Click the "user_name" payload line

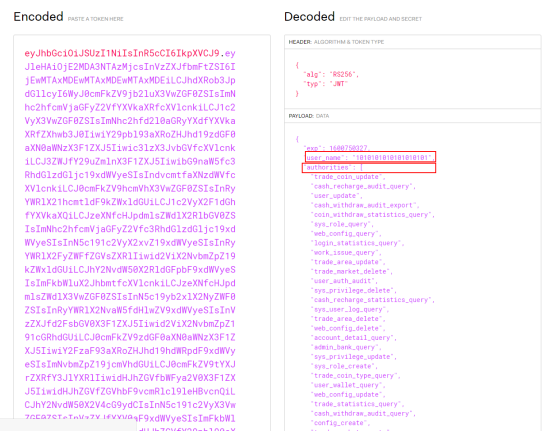pos(370,158)
